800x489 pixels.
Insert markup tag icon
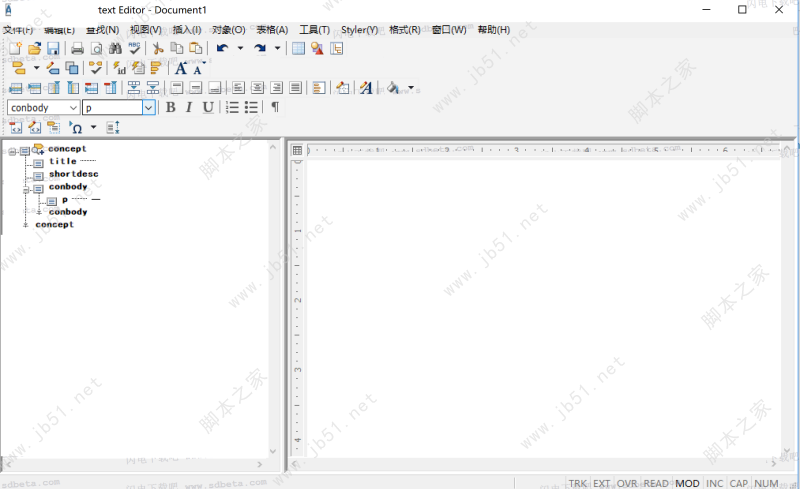(18, 68)
